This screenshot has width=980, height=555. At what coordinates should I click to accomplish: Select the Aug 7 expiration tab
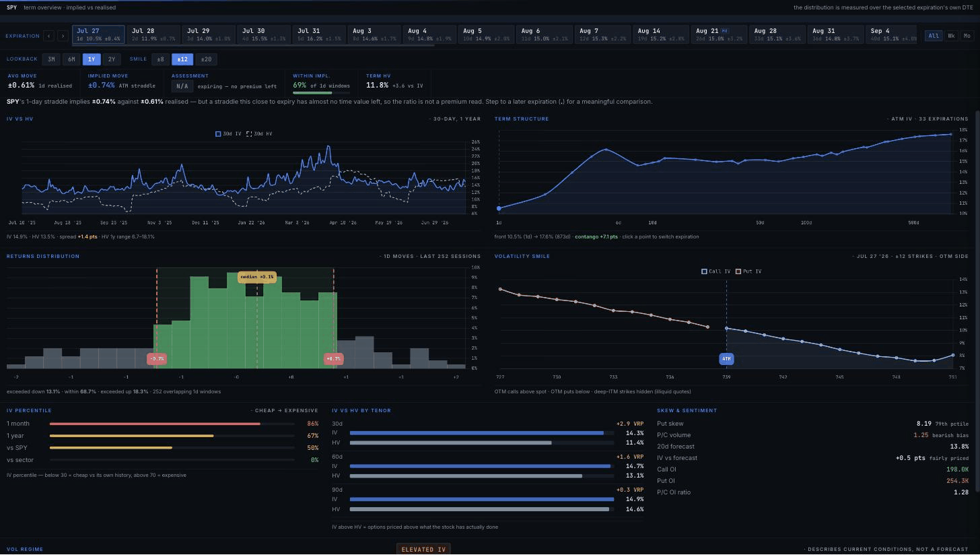coord(602,35)
